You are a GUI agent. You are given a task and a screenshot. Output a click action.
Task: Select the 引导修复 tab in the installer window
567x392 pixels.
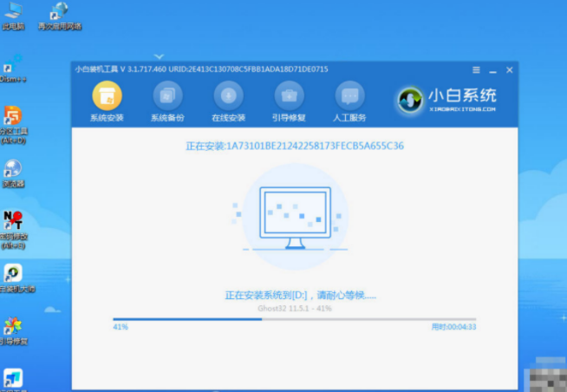tap(289, 101)
